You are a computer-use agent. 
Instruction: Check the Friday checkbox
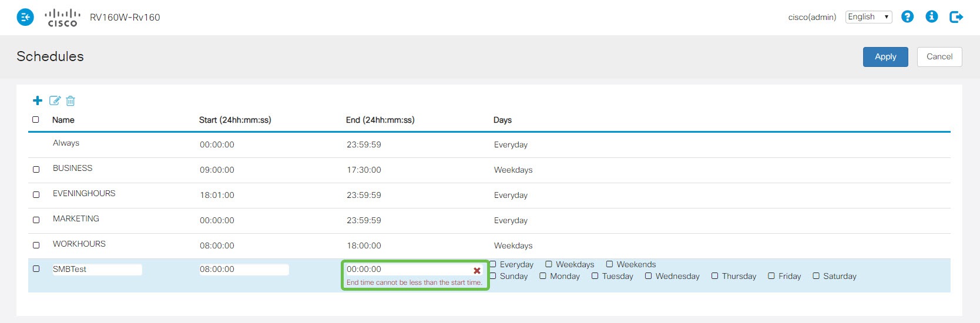pos(771,276)
